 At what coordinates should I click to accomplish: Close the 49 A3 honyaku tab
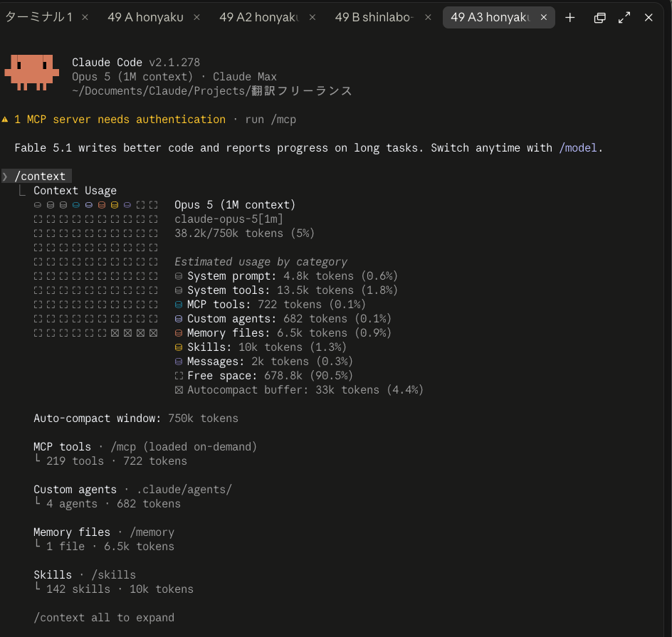pyautogui.click(x=543, y=17)
